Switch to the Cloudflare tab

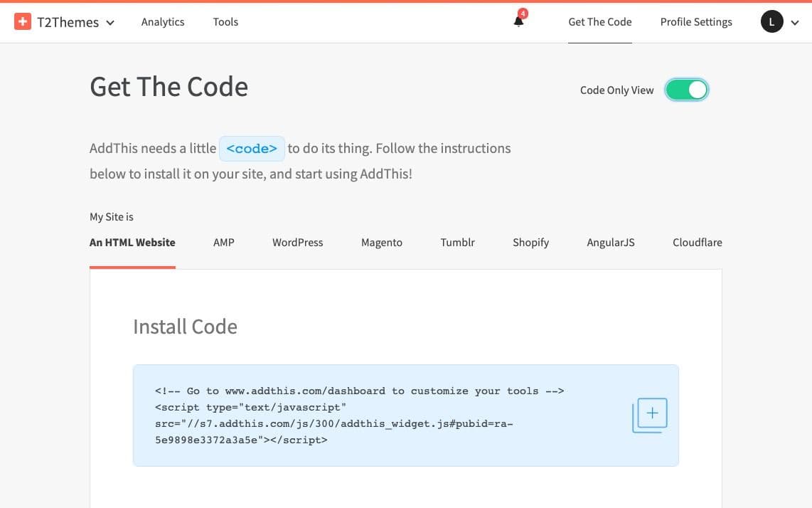click(x=697, y=242)
